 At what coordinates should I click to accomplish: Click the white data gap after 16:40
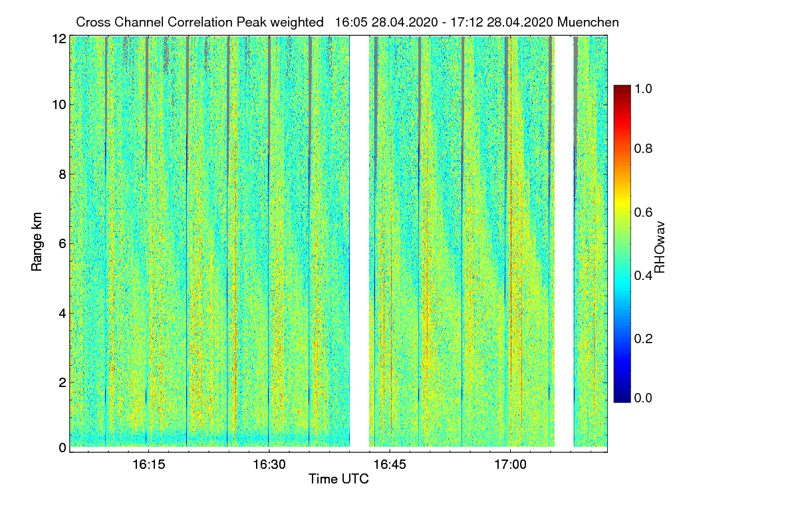(360, 241)
